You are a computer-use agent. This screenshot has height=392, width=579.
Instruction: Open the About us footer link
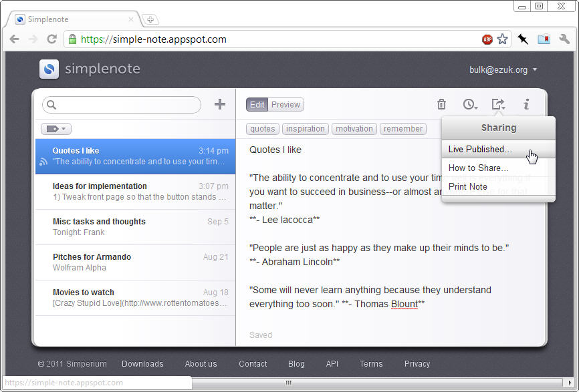201,363
